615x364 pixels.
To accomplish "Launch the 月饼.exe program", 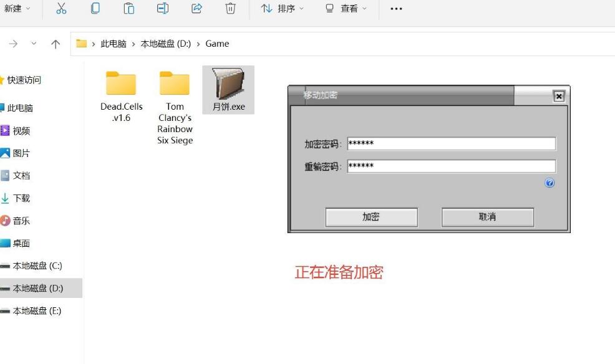I will coord(228,87).
